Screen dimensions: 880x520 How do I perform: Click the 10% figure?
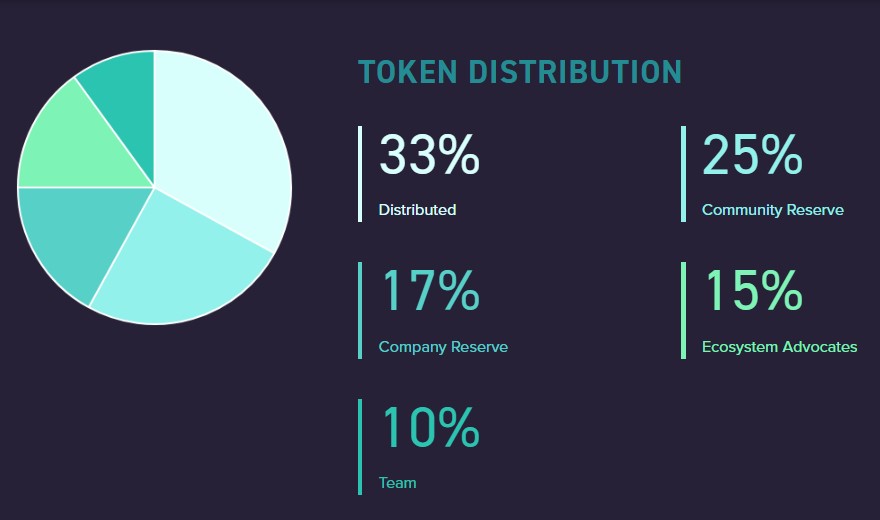click(x=430, y=427)
